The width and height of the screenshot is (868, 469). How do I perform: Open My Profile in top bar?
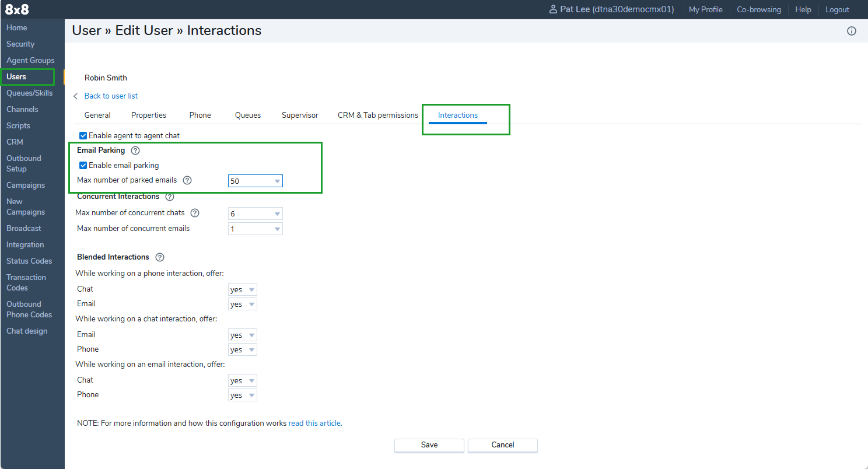tap(706, 10)
